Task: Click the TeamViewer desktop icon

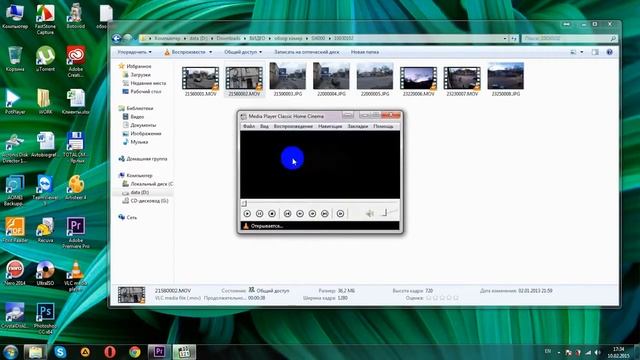Action: (45, 190)
